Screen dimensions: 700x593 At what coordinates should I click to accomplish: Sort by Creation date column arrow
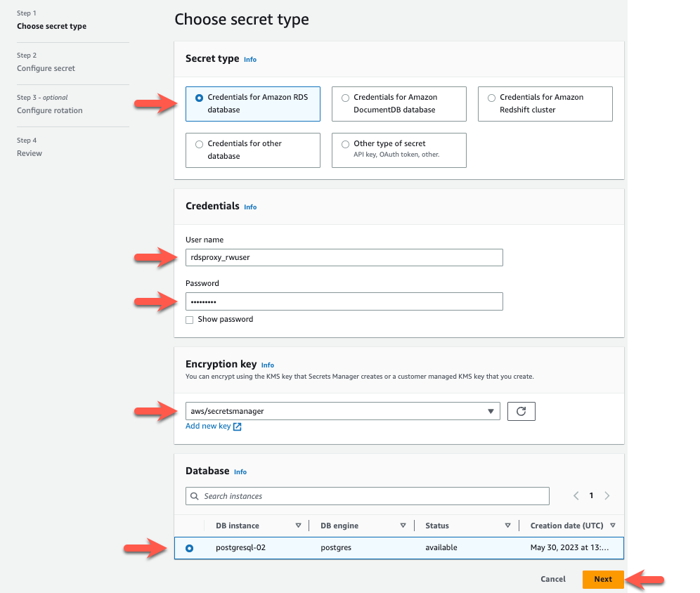pos(613,526)
